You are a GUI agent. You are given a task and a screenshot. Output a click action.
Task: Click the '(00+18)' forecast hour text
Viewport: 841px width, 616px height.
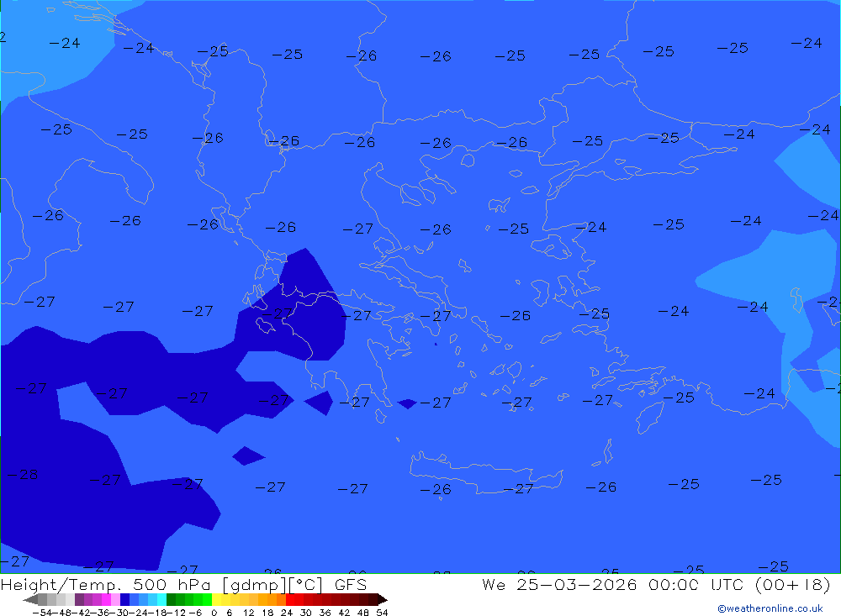[793, 584]
